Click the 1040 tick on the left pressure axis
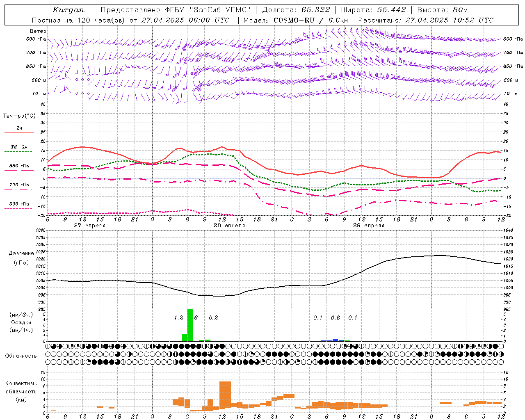Image resolution: width=525 pixels, height=420 pixels. tap(40, 231)
